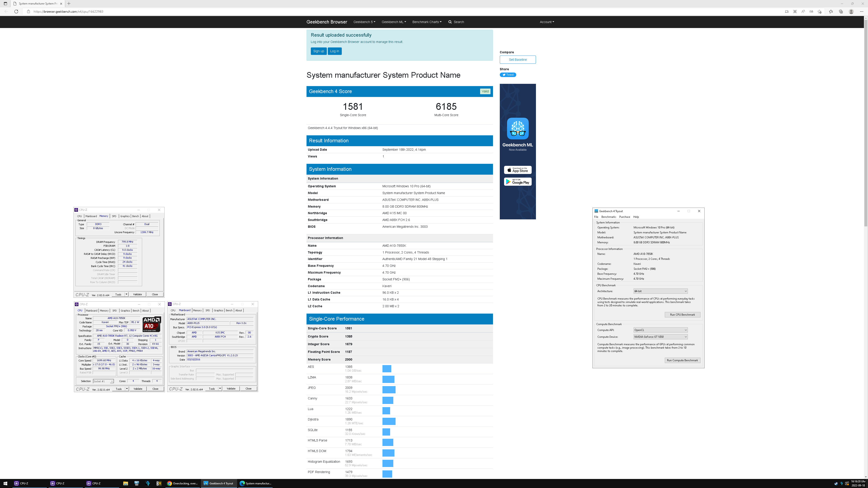Switch to About tab in CPU-Z Memory window
Image resolution: width=868 pixels, height=488 pixels.
[145, 216]
